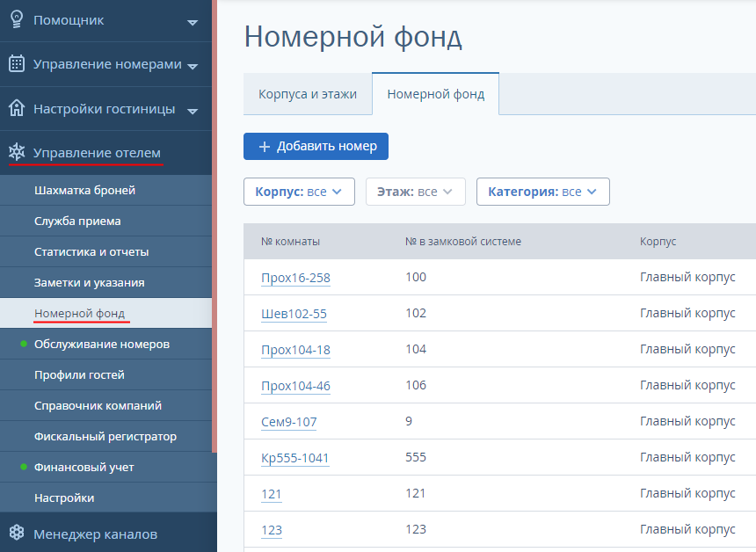Open Фискальный регистратор page
Viewport: 756px width, 552px height.
click(105, 436)
